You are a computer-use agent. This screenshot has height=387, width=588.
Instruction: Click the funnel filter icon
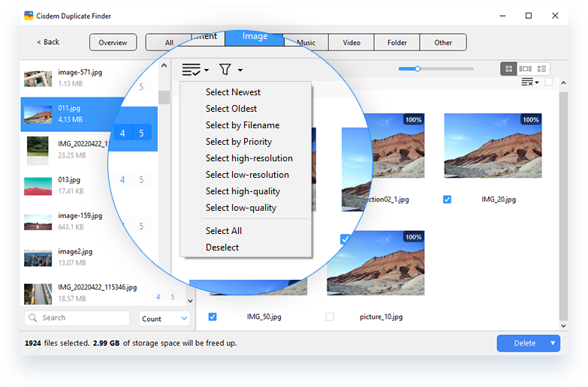pyautogui.click(x=225, y=70)
